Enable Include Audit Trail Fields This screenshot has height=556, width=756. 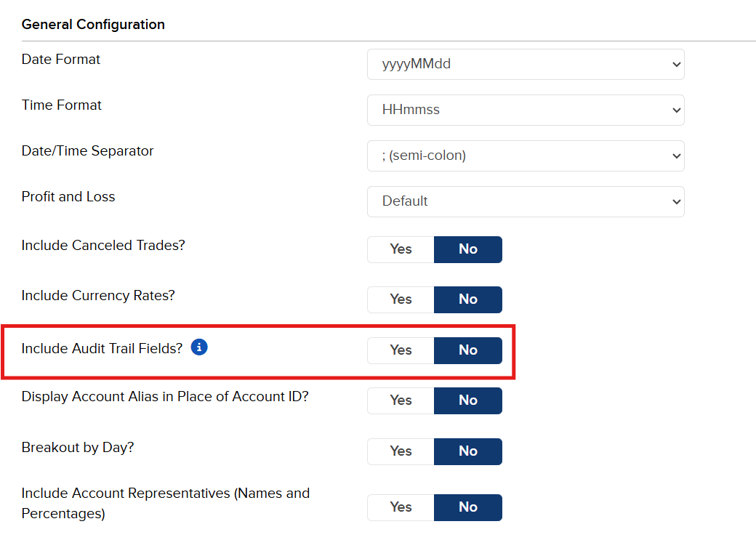click(400, 350)
